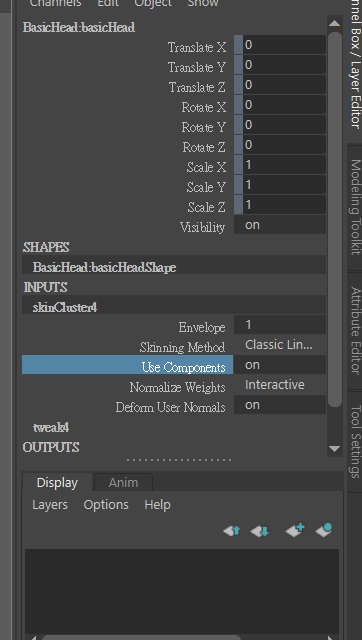Toggle the Visibility on value
Viewport: 362px width, 640px height.
point(280,225)
